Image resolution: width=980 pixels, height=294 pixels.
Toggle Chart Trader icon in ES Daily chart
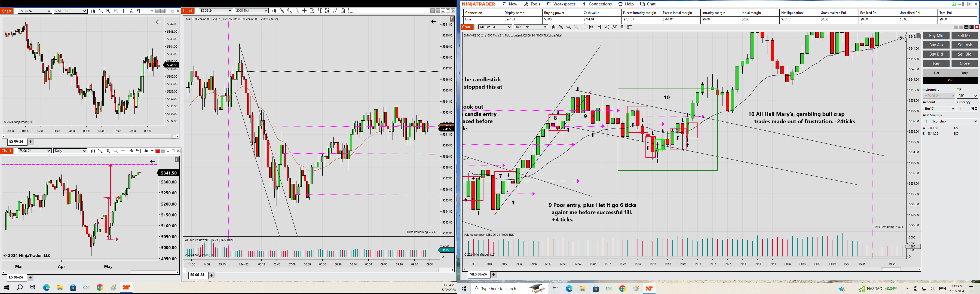(139, 151)
